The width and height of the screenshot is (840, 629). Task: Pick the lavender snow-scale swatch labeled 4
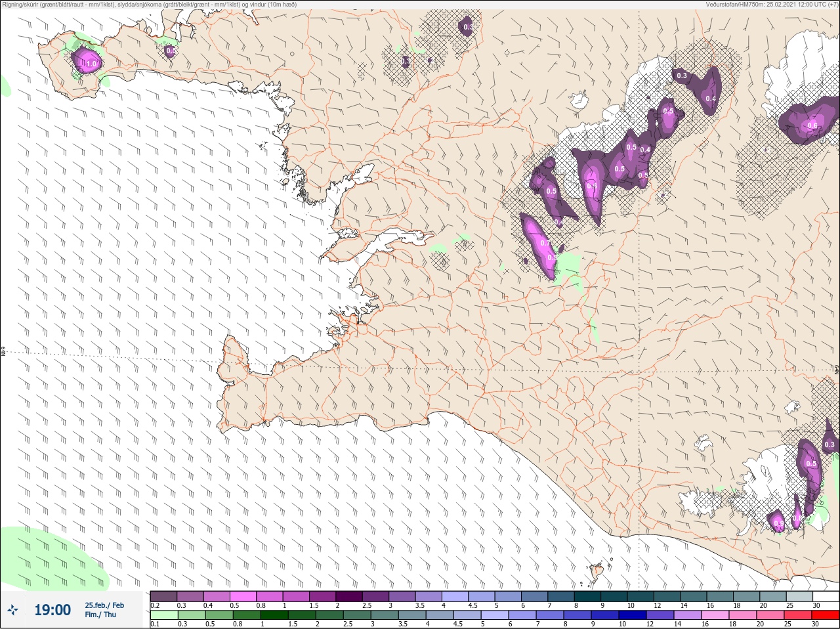pyautogui.click(x=455, y=596)
